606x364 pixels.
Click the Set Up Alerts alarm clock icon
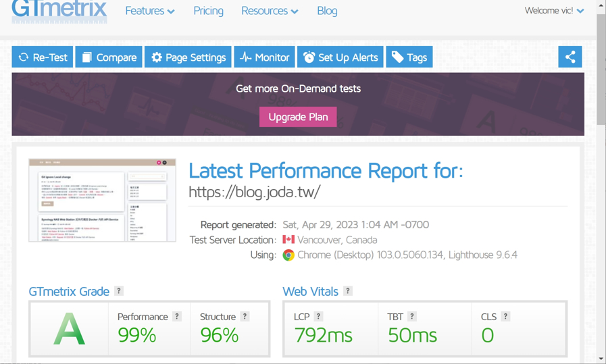pyautogui.click(x=309, y=57)
